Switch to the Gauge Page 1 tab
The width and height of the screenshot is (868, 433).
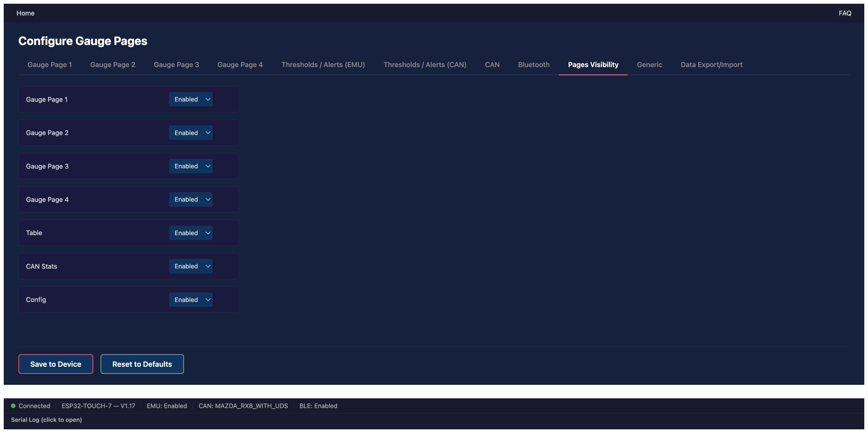(50, 65)
